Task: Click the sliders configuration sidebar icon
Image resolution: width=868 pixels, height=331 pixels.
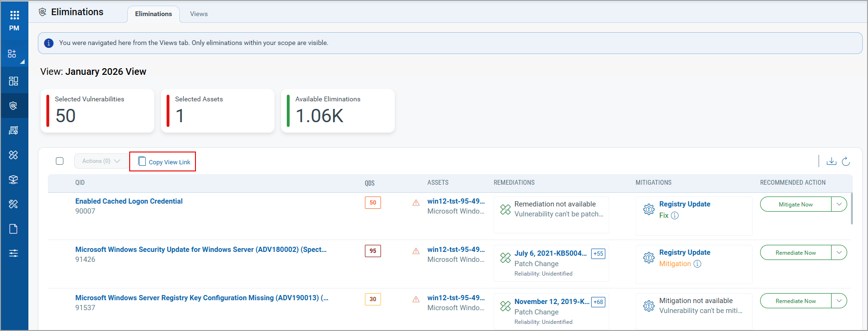Action: [x=13, y=253]
